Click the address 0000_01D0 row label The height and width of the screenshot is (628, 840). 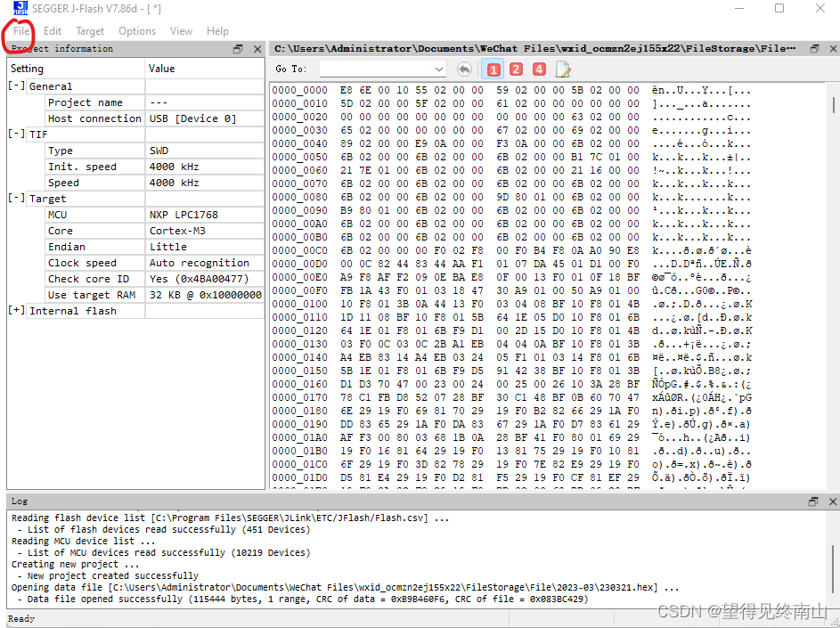300,477
